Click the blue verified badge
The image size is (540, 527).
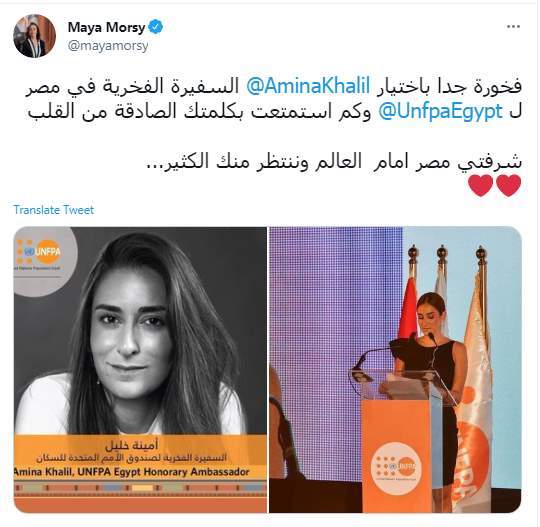coord(156,27)
